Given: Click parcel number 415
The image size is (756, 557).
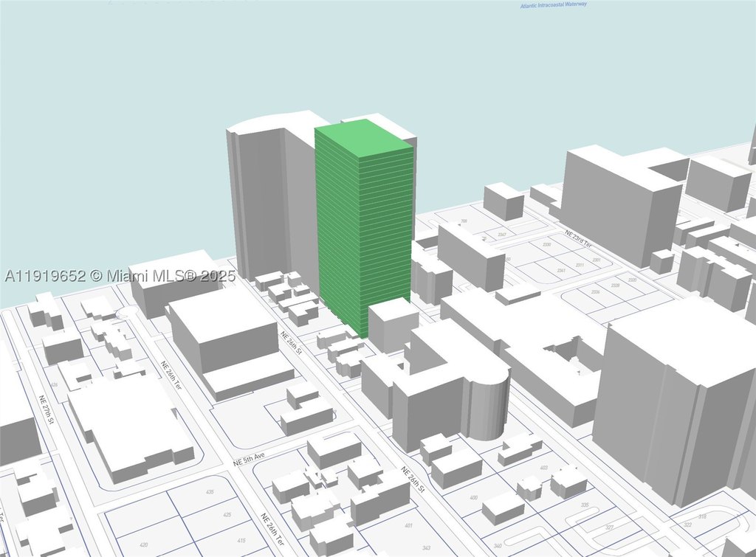Looking at the screenshot, I should pyautogui.click(x=241, y=540).
